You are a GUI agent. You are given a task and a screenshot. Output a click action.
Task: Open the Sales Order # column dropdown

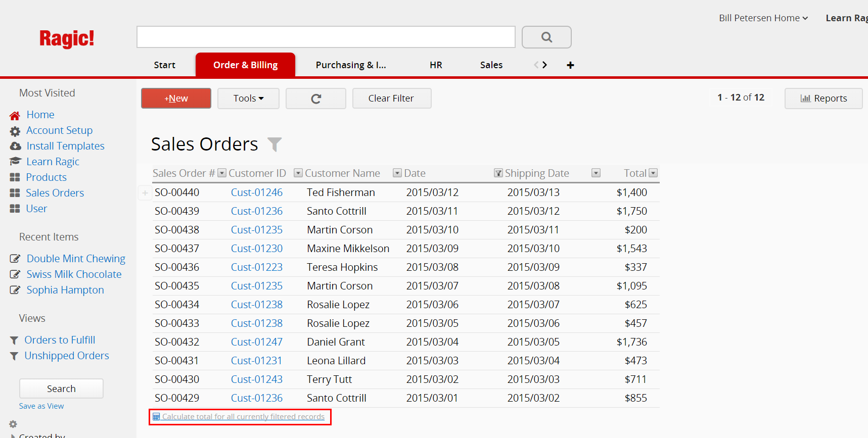221,173
